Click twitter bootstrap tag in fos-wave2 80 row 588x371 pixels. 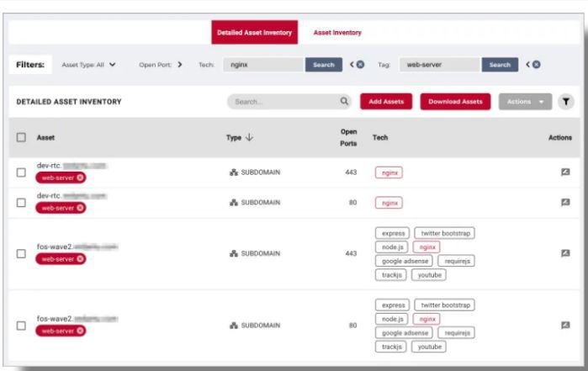click(x=445, y=305)
